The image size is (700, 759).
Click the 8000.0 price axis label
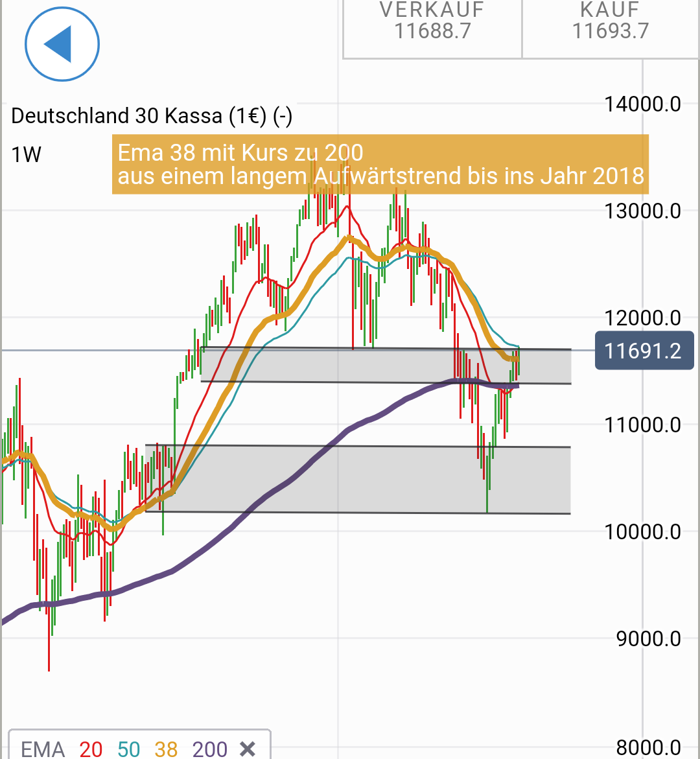[x=649, y=749]
